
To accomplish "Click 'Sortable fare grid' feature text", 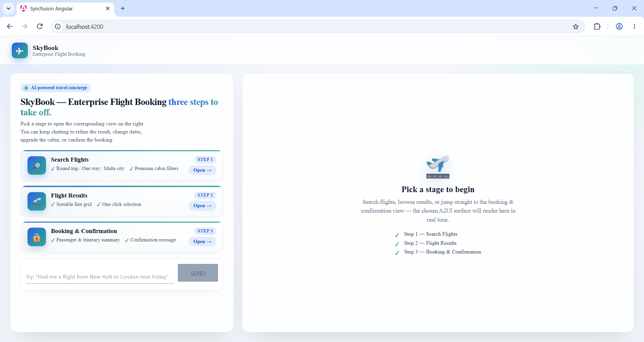I will [x=74, y=204].
